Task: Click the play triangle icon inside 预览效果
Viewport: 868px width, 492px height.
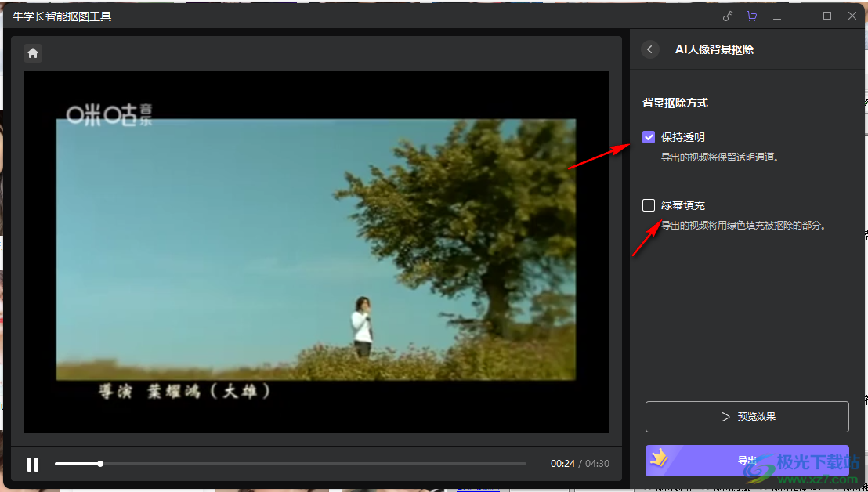Action: click(x=724, y=416)
